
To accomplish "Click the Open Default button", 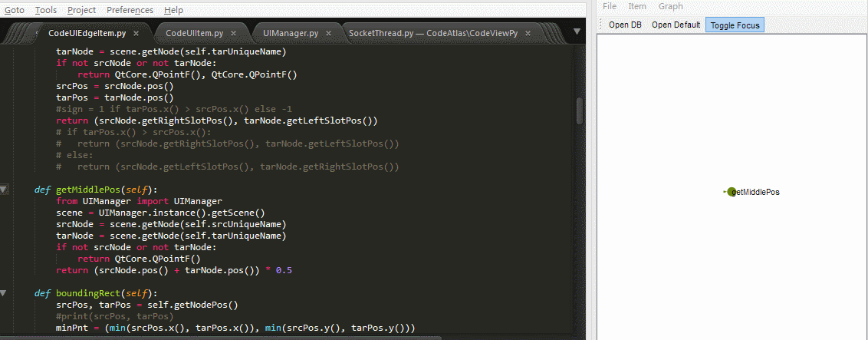I will [676, 25].
